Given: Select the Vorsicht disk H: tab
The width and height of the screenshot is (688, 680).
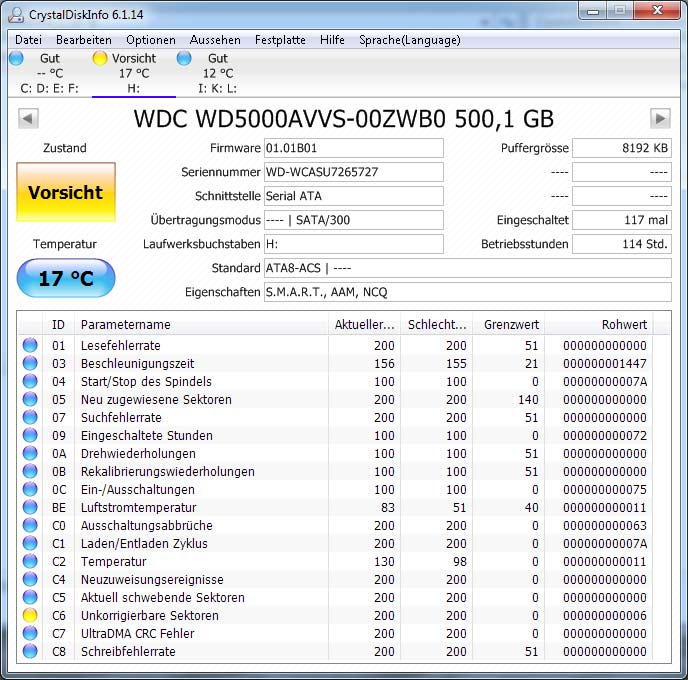Looking at the screenshot, I should (x=134, y=73).
